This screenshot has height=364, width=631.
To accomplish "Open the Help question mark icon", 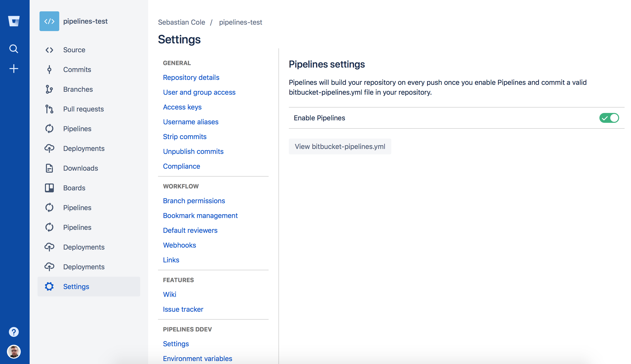I will pos(14,332).
